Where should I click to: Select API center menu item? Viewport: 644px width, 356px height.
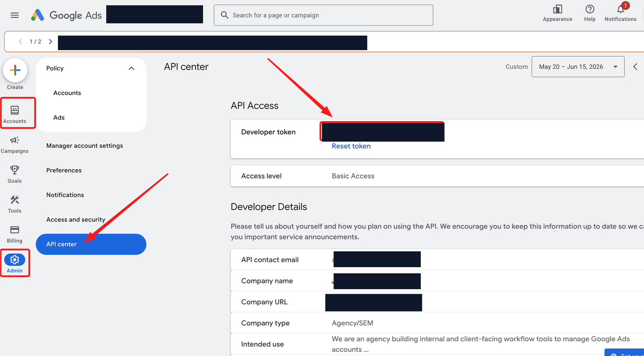coord(91,244)
